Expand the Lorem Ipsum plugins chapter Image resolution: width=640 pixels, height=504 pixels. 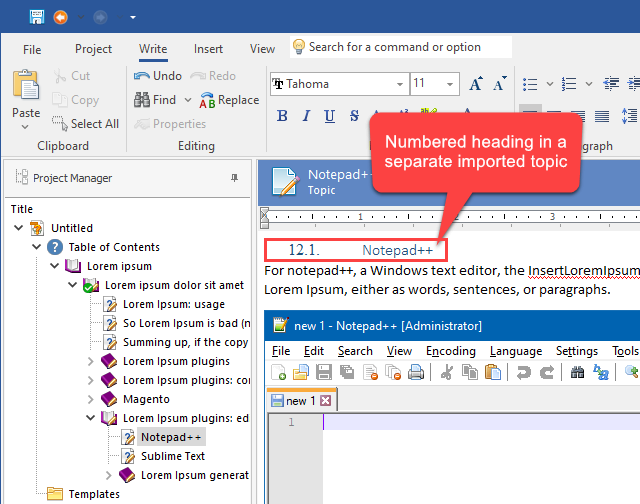(91, 361)
